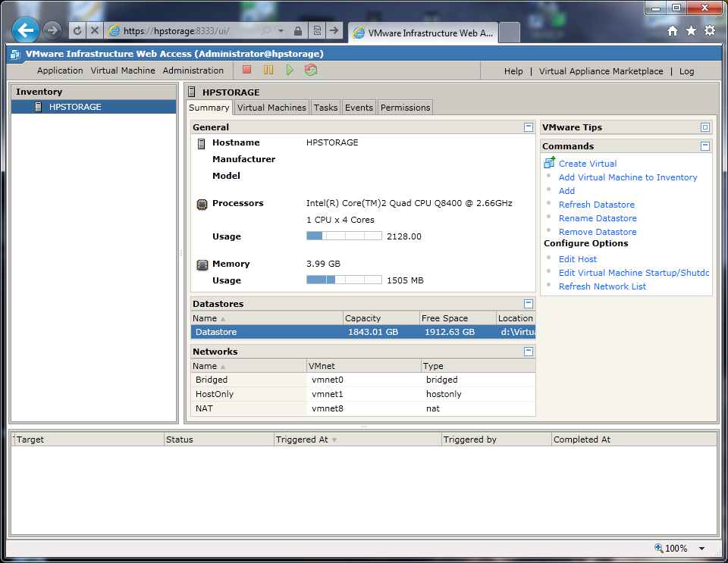Click the Help link
Viewport: 728px width, 563px height.
[x=513, y=71]
